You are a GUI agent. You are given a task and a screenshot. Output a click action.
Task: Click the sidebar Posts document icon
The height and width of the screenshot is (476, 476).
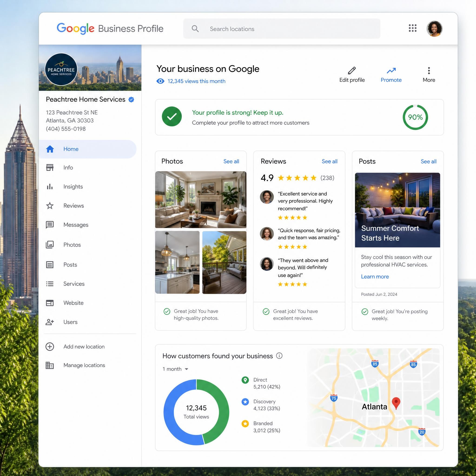[50, 264]
